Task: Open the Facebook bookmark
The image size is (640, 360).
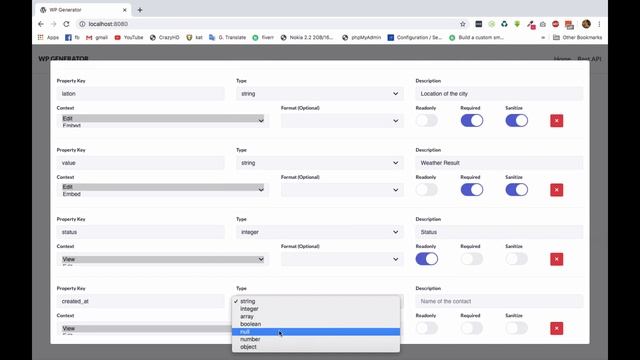Action: [x=72, y=38]
